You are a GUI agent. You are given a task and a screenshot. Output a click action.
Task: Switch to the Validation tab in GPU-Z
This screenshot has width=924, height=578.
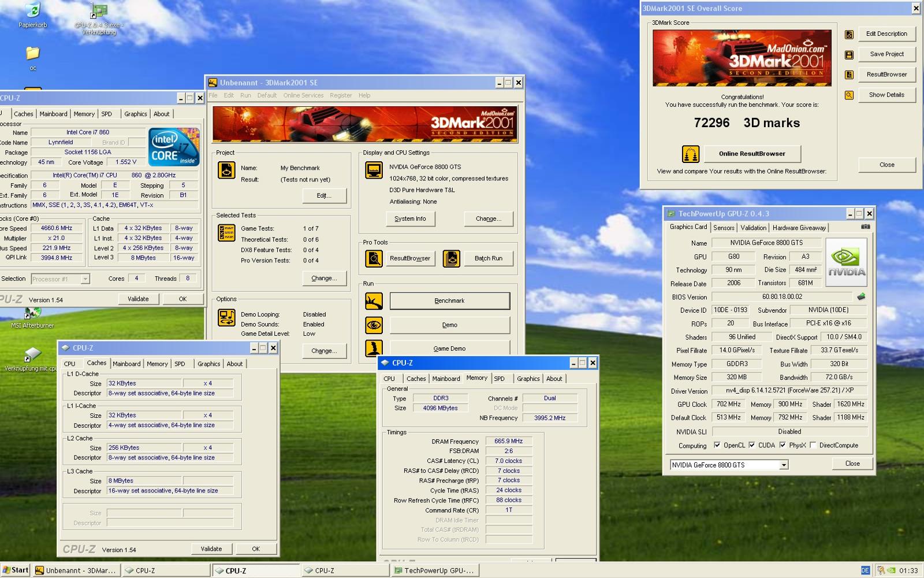[753, 228]
